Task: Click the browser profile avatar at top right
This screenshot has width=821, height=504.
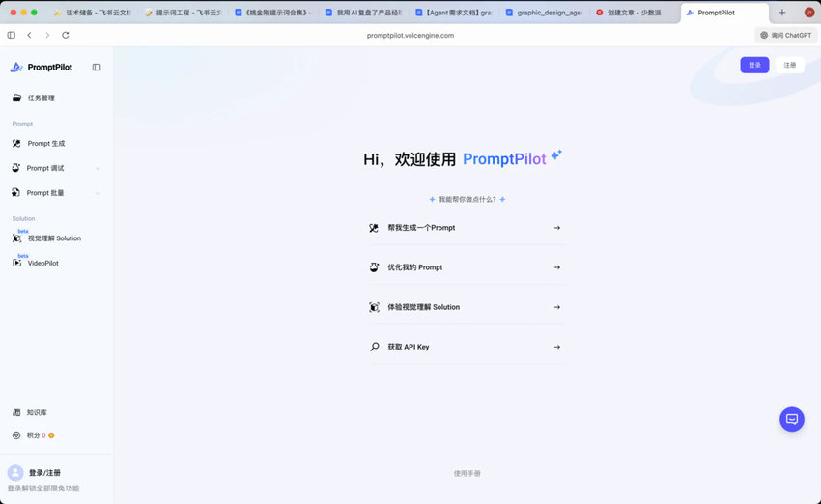Action: (809, 12)
